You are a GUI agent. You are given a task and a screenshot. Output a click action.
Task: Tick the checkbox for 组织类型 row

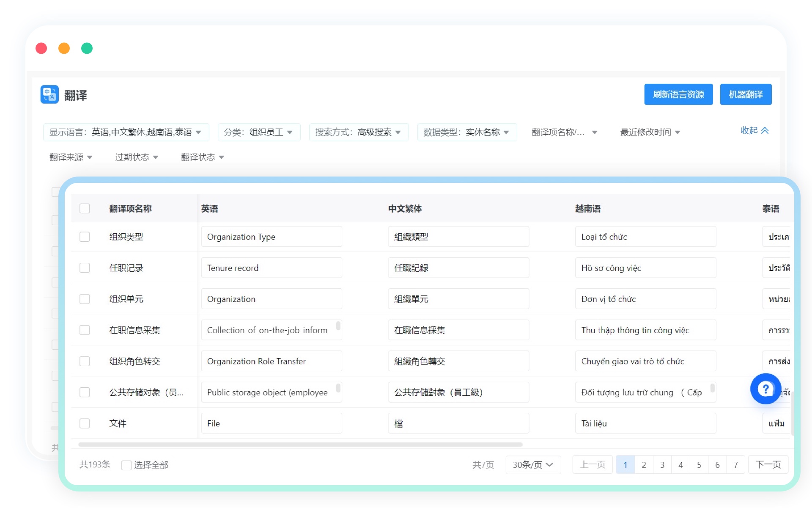click(x=85, y=237)
